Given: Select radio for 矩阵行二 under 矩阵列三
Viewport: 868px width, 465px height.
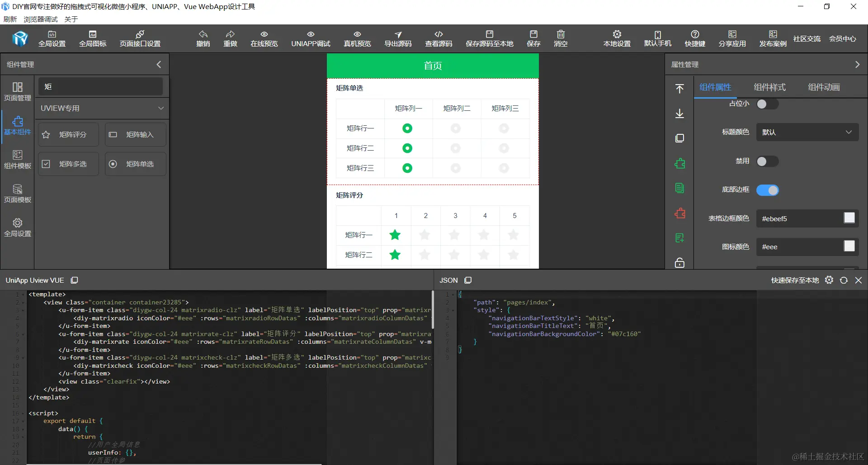Looking at the screenshot, I should coord(504,148).
